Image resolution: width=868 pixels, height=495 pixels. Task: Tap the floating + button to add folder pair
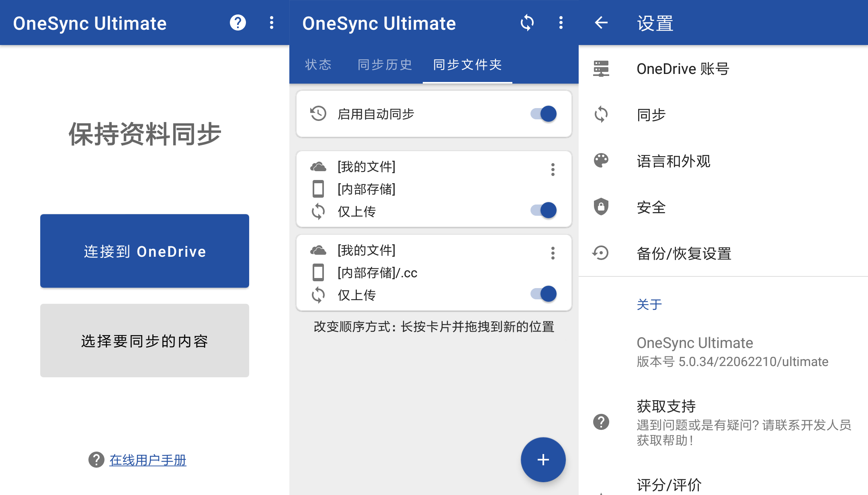click(543, 459)
